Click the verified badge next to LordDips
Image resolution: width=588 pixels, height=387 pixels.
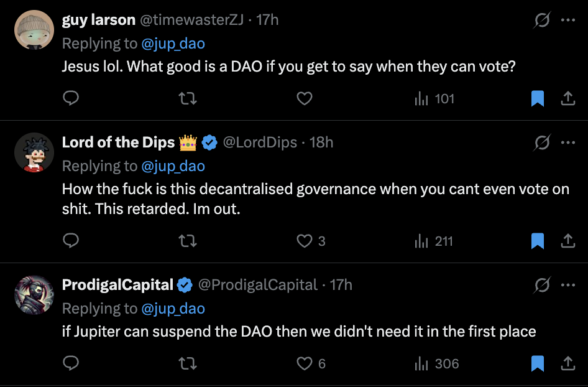click(209, 142)
